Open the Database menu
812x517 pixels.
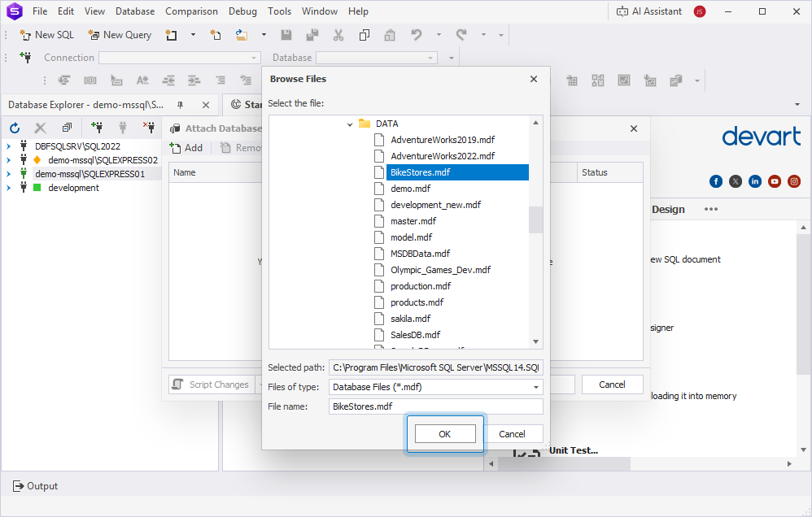135,11
